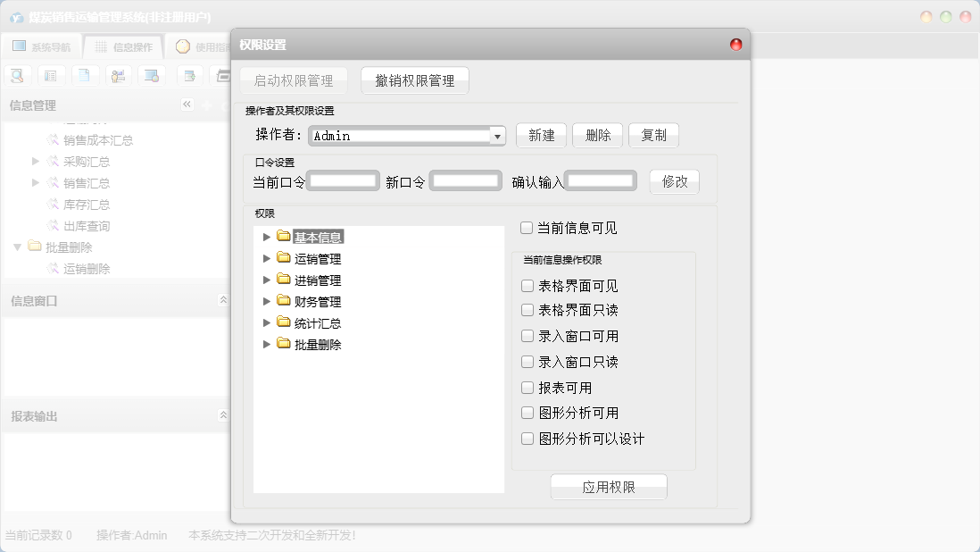This screenshot has width=980, height=552.
Task: Expand the 运销管理 permission node
Action: tap(266, 258)
